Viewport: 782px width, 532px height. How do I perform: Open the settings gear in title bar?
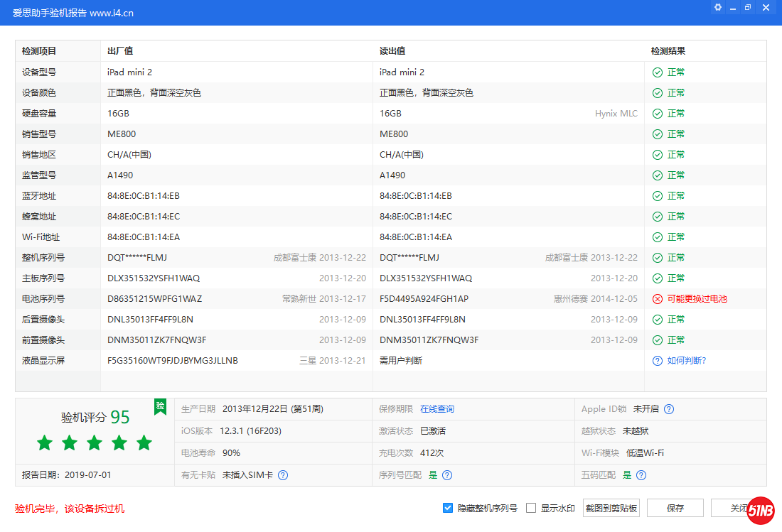[718, 8]
